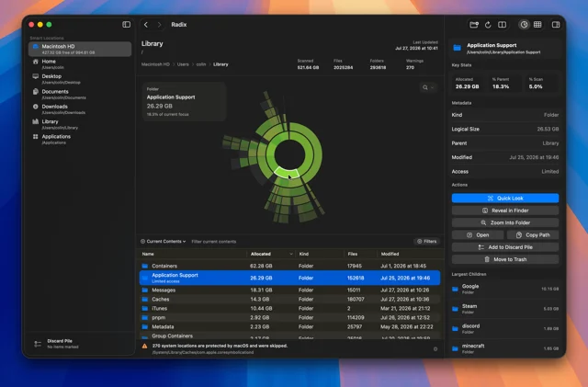Open Library location in sidebar
The image size is (588, 387).
(80, 124)
